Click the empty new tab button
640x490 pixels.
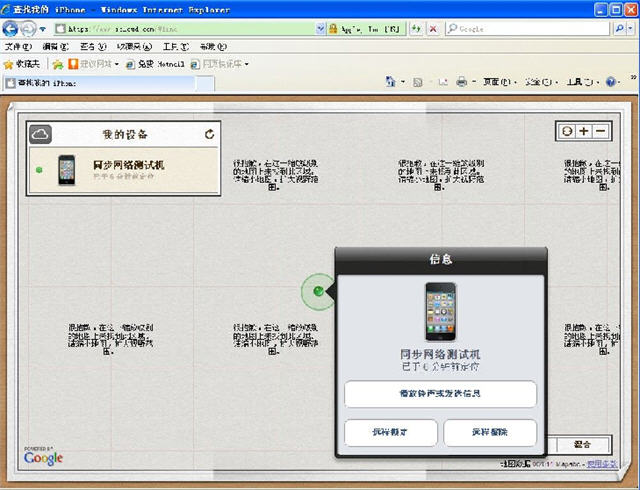tap(205, 83)
